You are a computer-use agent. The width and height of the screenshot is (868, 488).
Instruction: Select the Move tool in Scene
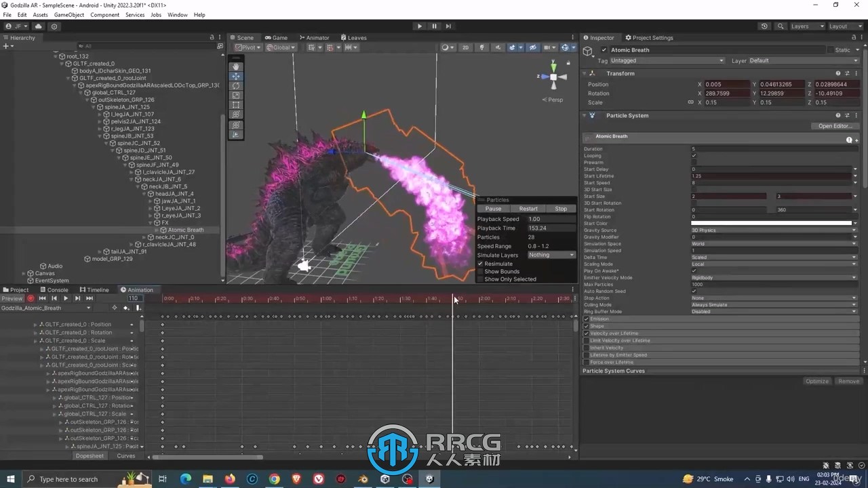point(236,76)
